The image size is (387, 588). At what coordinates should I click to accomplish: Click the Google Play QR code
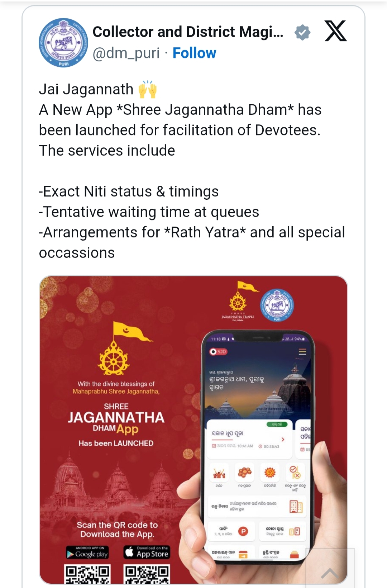click(87, 574)
